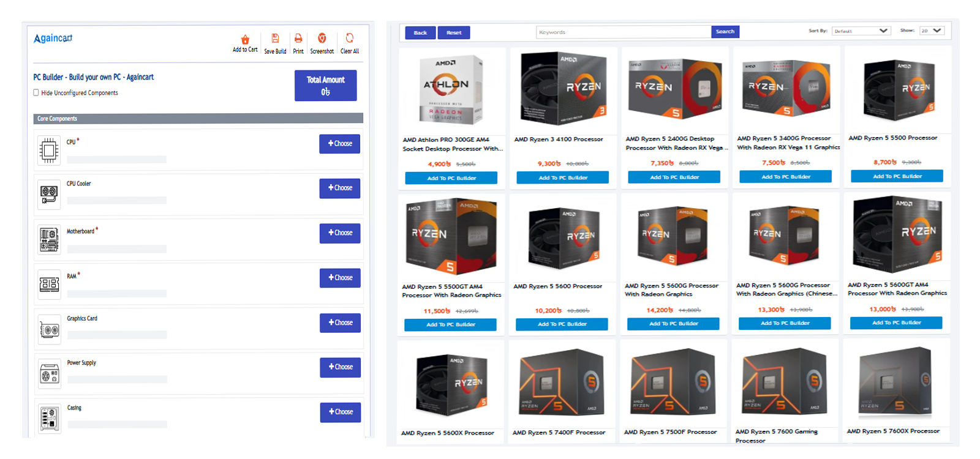
Task: Add AMD Ryzen 5 2400G to PC Builder
Action: [x=674, y=177]
